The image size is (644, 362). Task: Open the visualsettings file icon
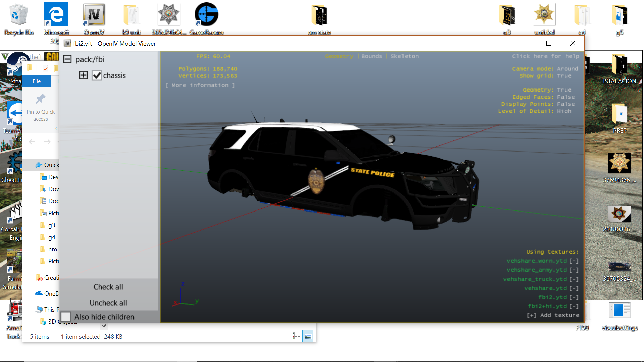620,310
